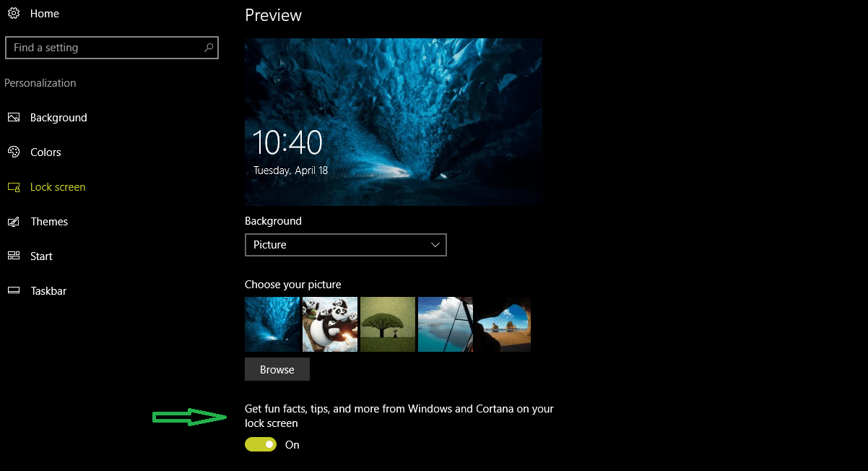Click the Home gear icon
This screenshot has height=471, width=868.
coord(14,14)
